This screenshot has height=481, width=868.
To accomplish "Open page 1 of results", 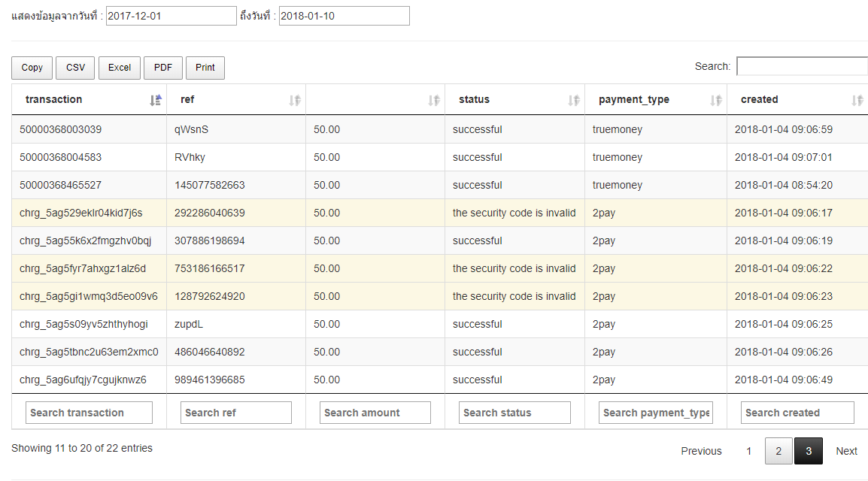I will 748,451.
